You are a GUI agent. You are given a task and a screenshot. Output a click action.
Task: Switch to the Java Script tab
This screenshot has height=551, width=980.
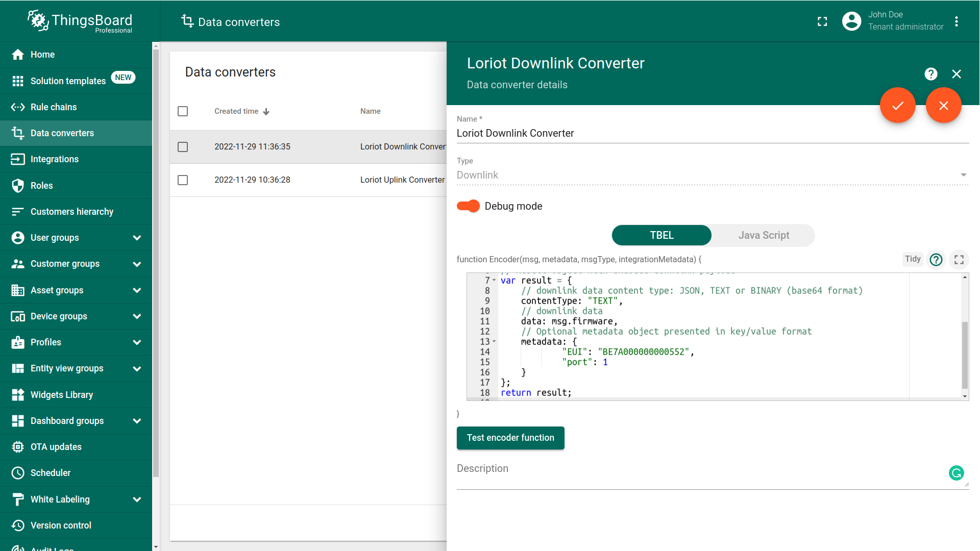point(763,235)
